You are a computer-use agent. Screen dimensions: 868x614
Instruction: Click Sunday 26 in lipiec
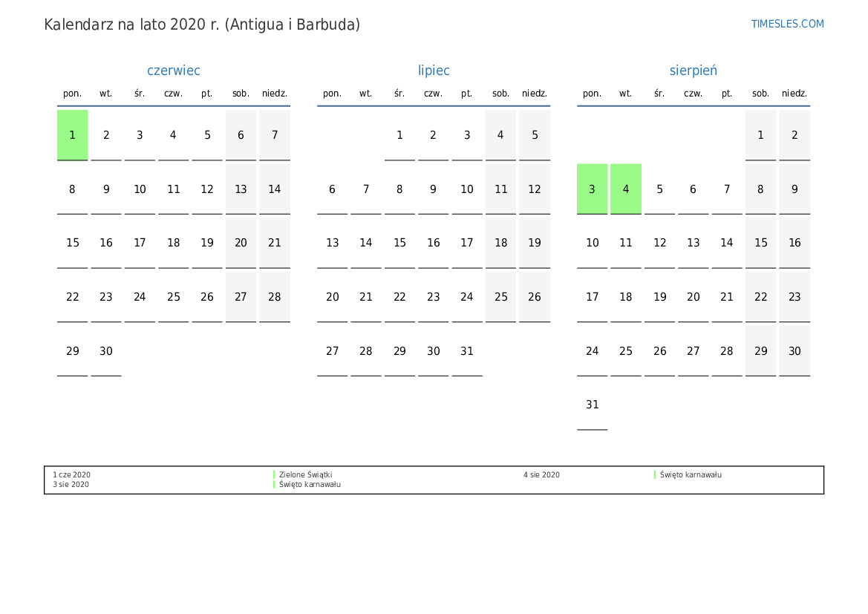click(535, 297)
